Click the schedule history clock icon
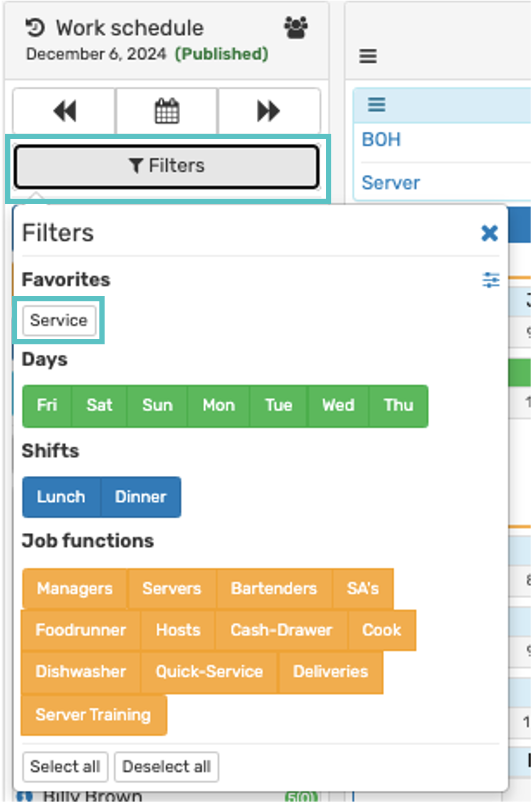This screenshot has width=532, height=802. (35, 28)
